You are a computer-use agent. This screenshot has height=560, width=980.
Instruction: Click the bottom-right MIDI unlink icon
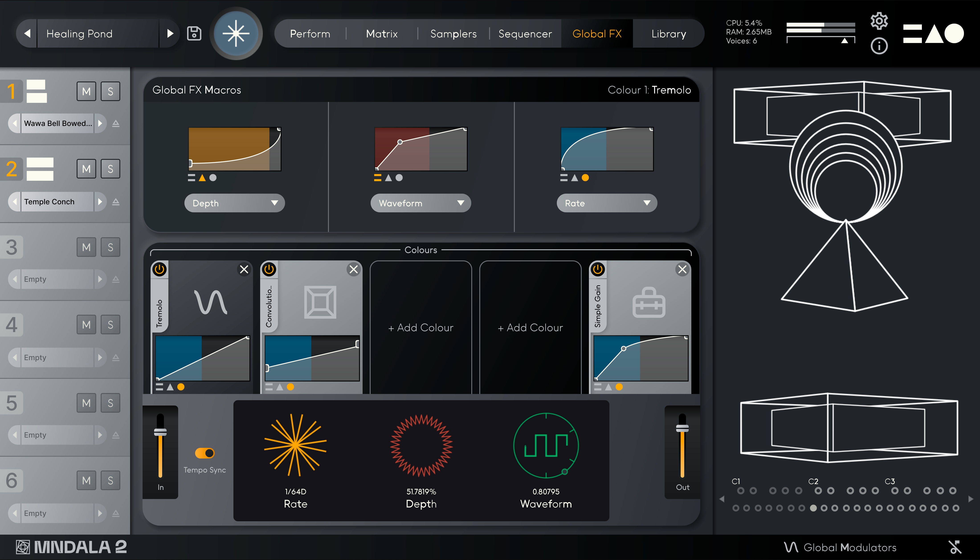pyautogui.click(x=955, y=547)
